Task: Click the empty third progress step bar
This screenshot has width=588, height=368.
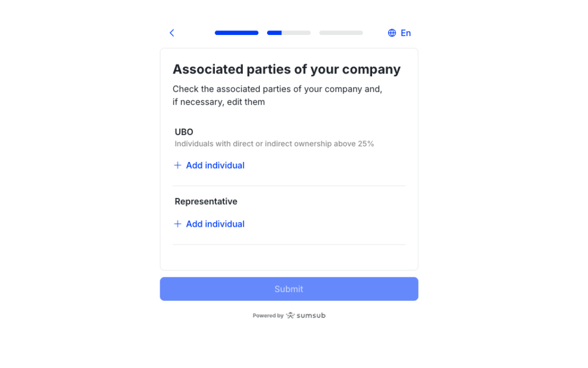Action: [x=341, y=33]
